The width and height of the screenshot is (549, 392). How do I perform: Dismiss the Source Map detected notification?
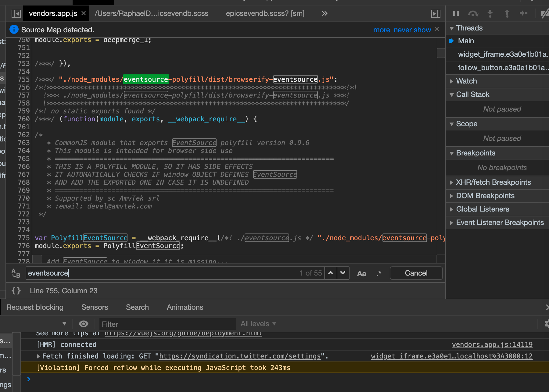point(437,29)
